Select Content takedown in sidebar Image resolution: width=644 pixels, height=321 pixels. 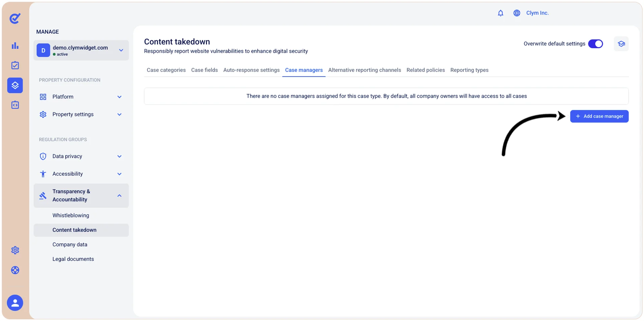pos(81,230)
